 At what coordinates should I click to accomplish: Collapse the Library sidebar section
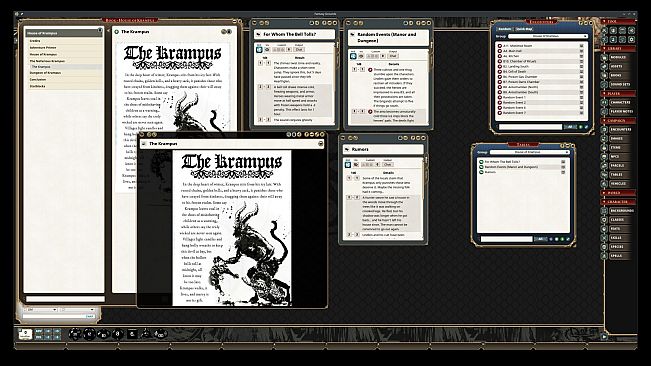click(618, 49)
